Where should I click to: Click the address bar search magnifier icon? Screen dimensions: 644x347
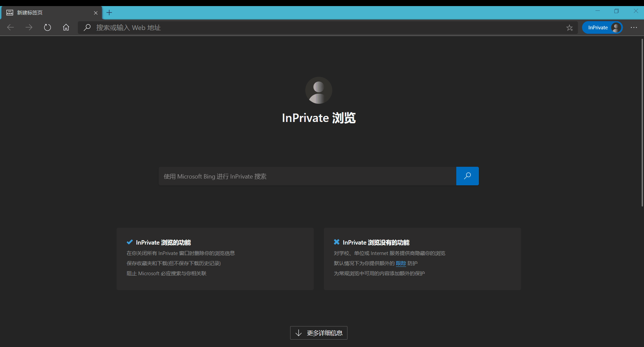tap(87, 28)
